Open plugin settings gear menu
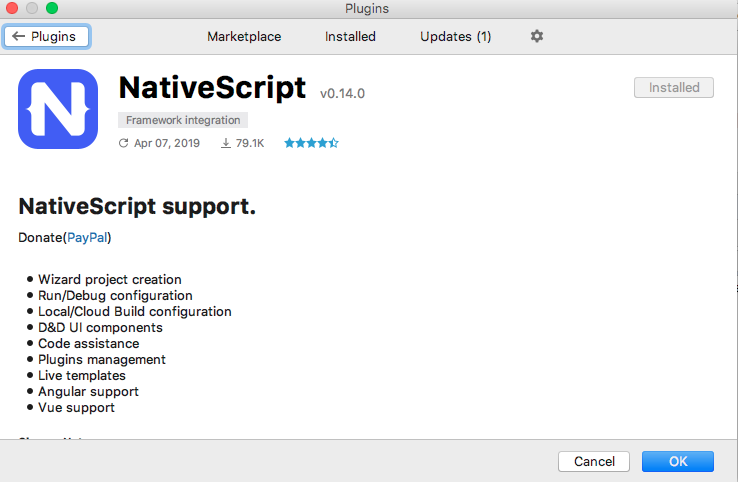 coord(537,36)
